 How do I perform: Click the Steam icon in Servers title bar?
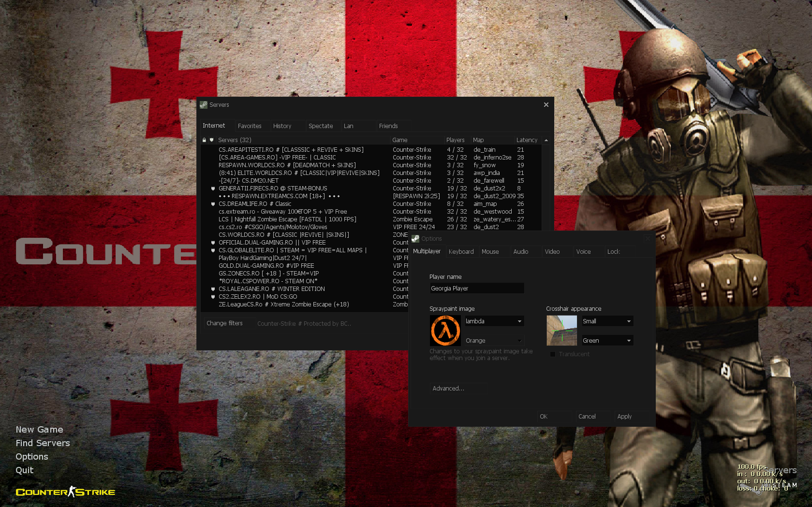coord(204,105)
